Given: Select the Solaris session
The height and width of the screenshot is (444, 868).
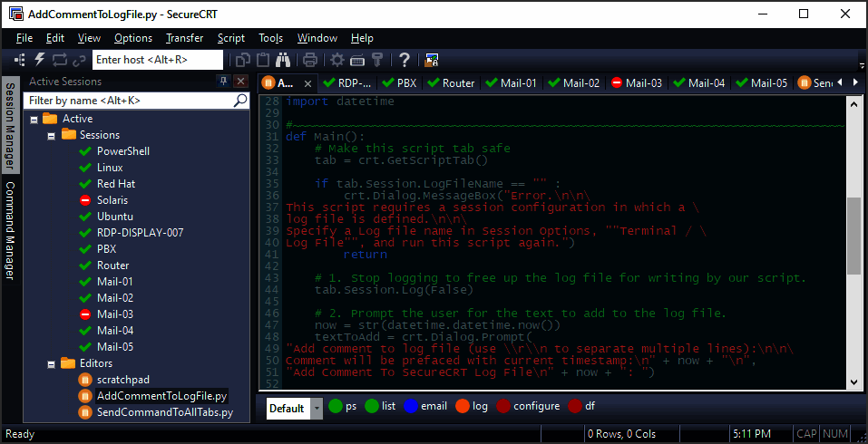Looking at the screenshot, I should point(112,200).
